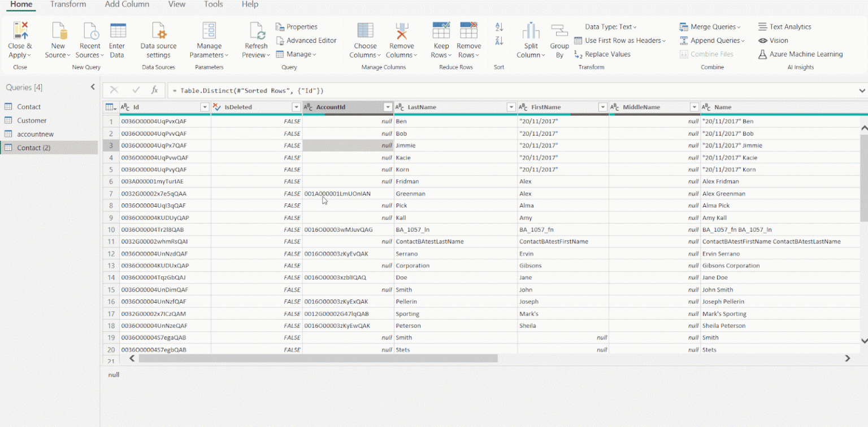Click the Split Column icon
This screenshot has width=868, height=427.
tap(531, 30)
